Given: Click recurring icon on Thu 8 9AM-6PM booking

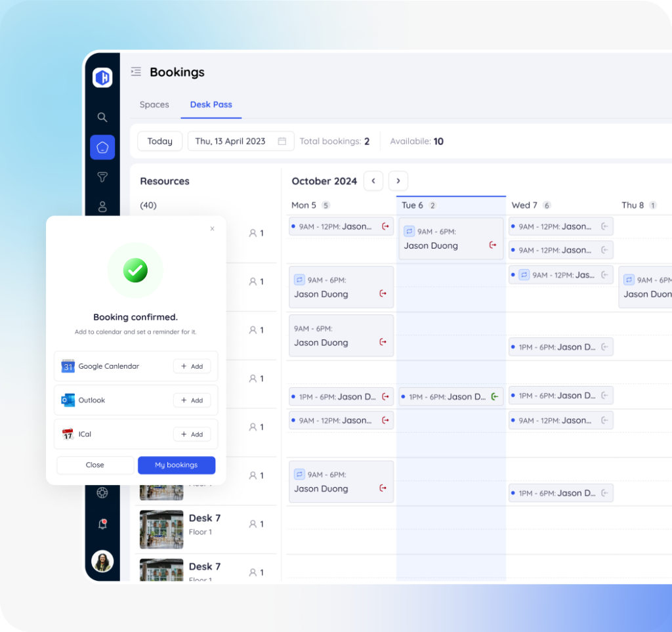Looking at the screenshot, I should point(629,280).
